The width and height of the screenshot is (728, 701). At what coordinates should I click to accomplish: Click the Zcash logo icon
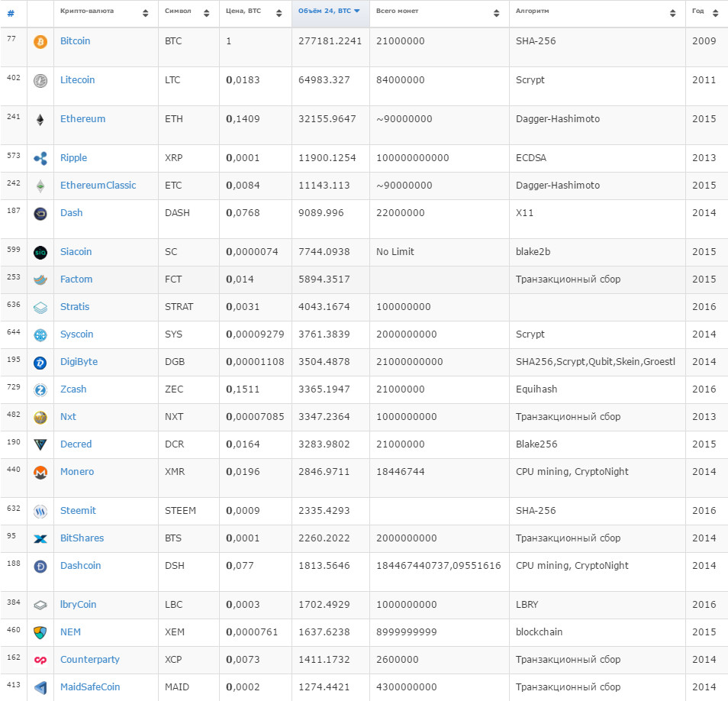point(40,390)
